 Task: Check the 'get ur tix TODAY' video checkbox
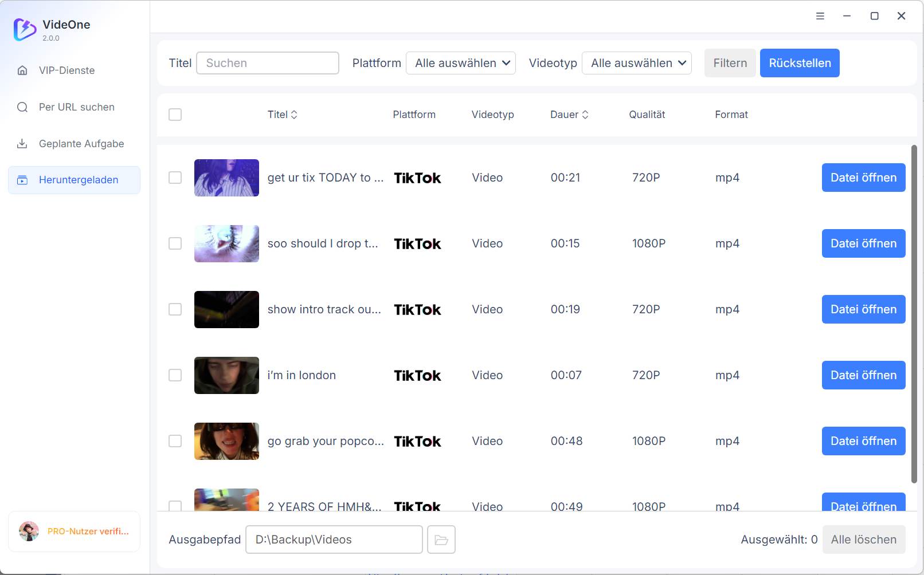click(x=175, y=178)
